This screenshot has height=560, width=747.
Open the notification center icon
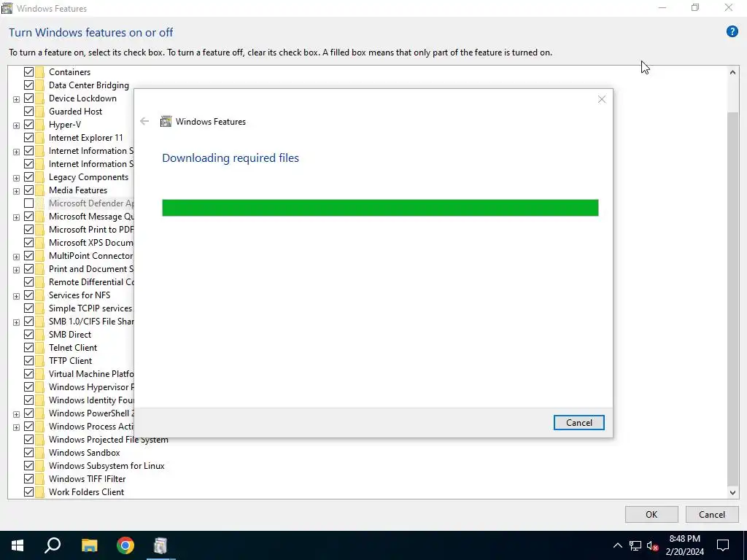723,545
